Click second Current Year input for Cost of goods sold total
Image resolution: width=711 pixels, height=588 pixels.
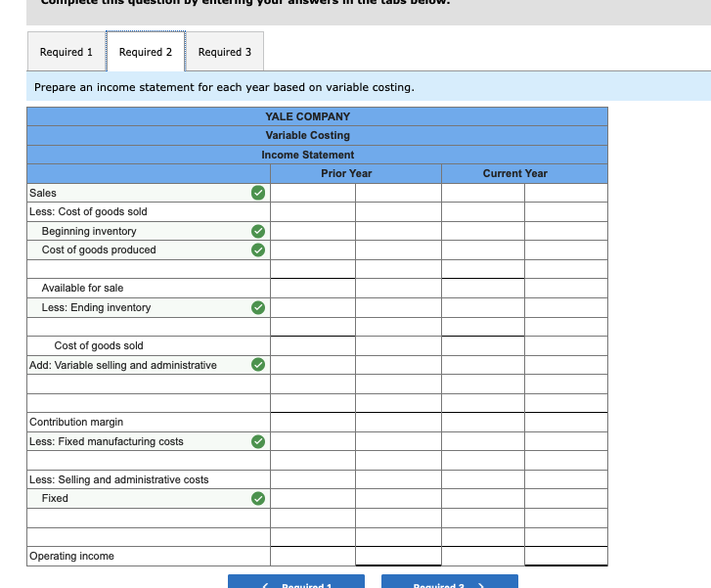[566, 345]
